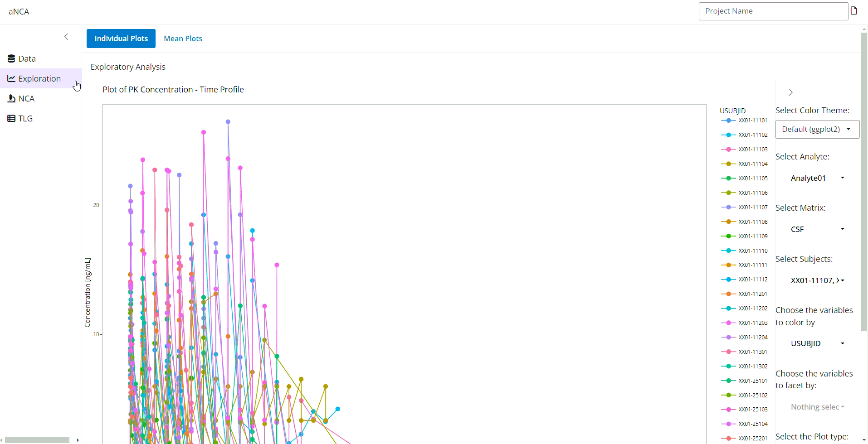868x444 pixels.
Task: Collapse the left sidebar with chevron
Action: pyautogui.click(x=66, y=37)
